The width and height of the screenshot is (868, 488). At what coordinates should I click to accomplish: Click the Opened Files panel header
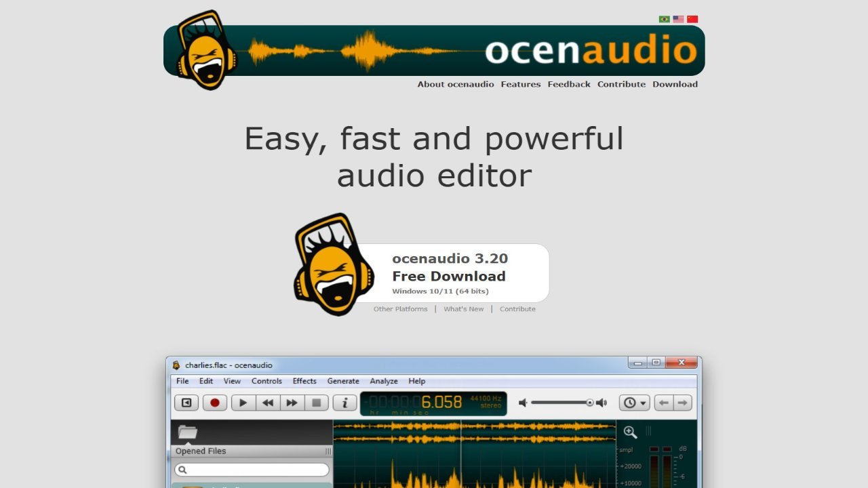(252, 451)
